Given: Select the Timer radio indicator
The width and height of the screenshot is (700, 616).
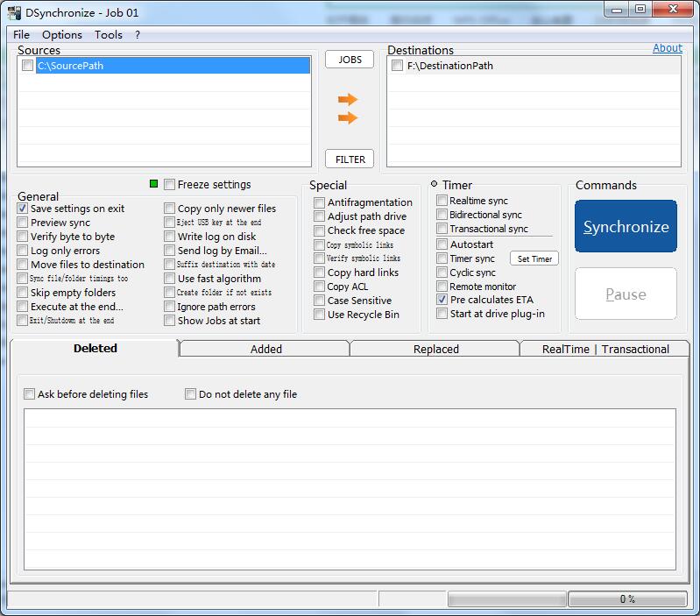Looking at the screenshot, I should (x=434, y=185).
